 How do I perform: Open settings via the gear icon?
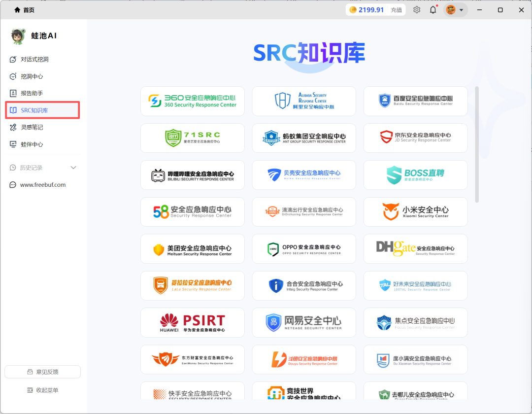(x=416, y=9)
